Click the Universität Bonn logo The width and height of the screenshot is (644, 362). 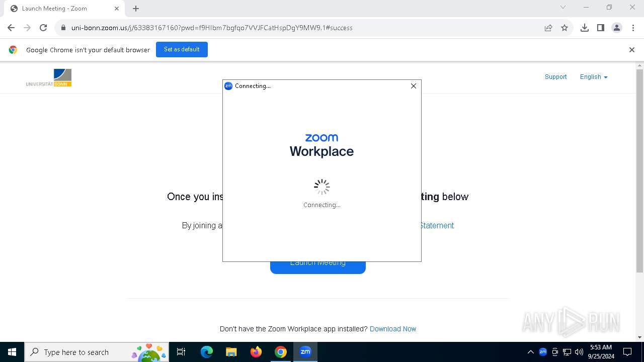coord(49,78)
